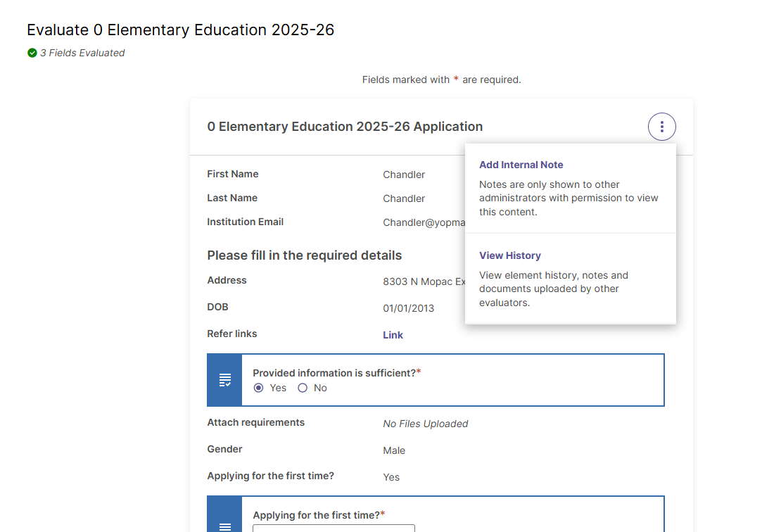This screenshot has height=532, width=762.
Task: Select No for provided information sufficient
Action: 303,388
